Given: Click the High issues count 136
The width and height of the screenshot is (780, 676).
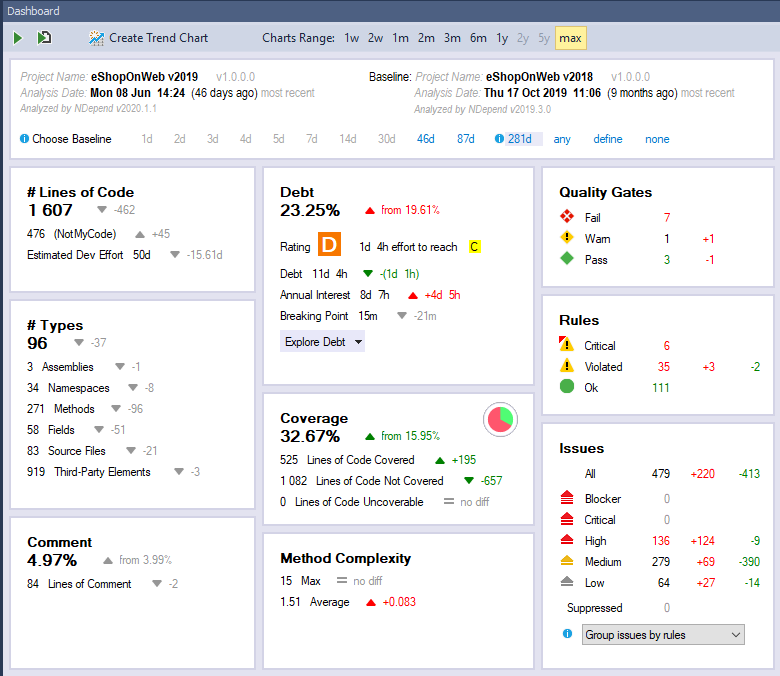Looking at the screenshot, I should (660, 541).
